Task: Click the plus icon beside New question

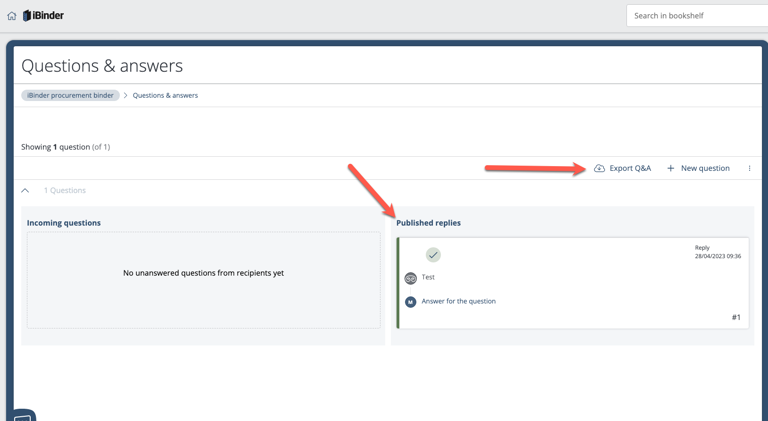Action: click(671, 168)
